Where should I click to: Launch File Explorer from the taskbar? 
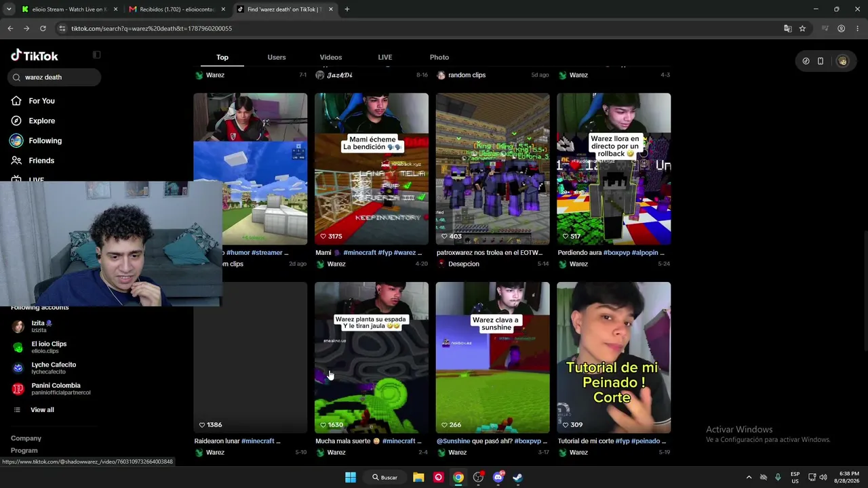coord(418,477)
